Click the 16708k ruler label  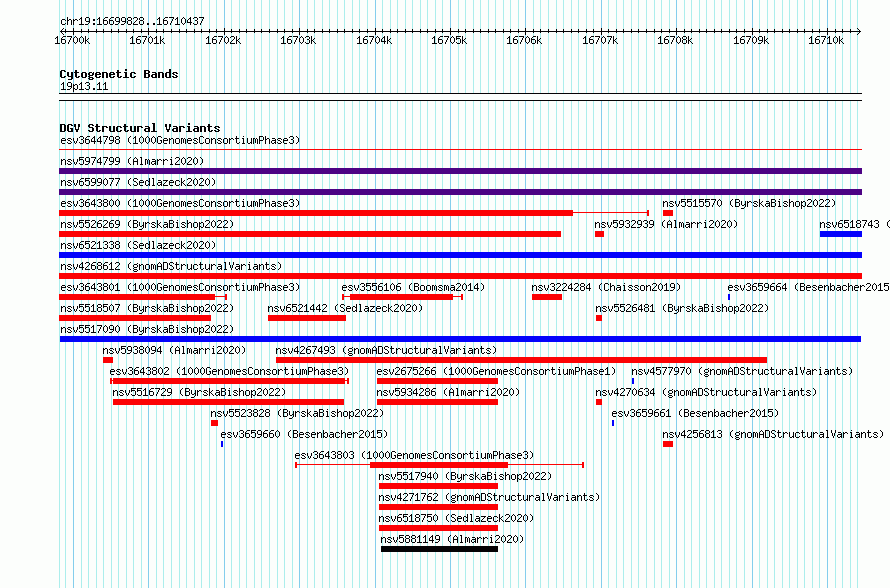(x=675, y=40)
